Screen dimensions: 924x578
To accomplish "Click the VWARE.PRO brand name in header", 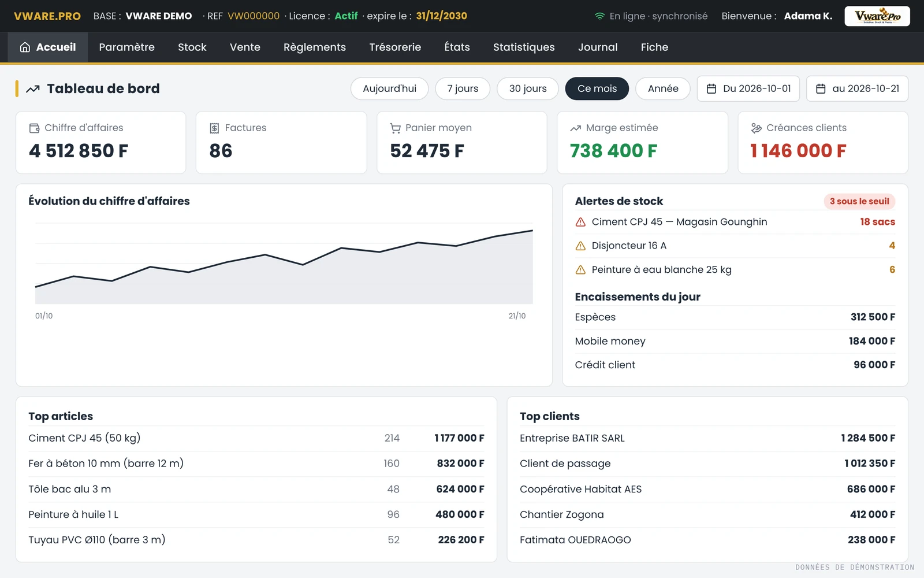I will 47,16.
